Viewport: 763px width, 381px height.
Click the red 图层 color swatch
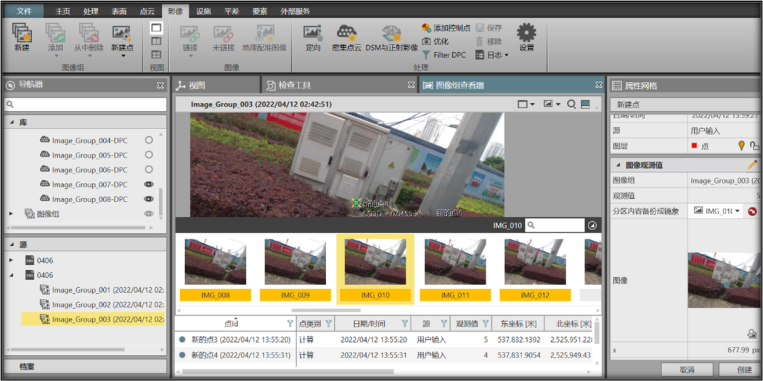pos(694,145)
